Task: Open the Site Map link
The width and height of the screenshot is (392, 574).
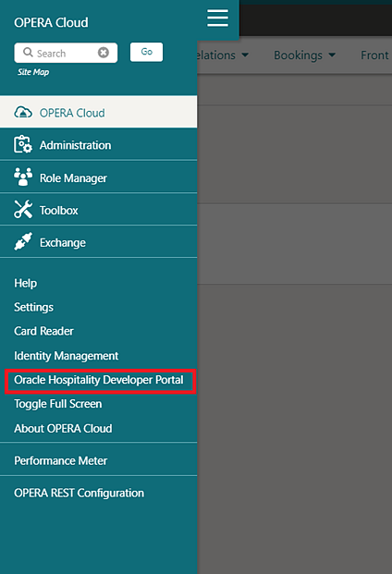Action: tap(33, 72)
